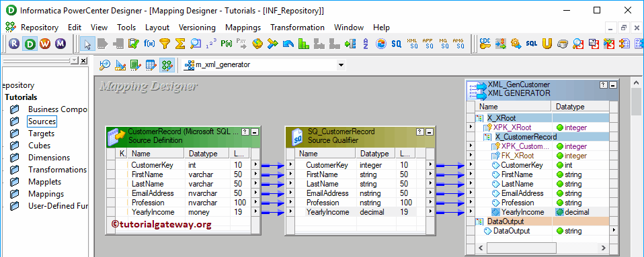This screenshot has height=257, width=644.
Task: Click the AMG SQ toolbar icon
Action: tap(458, 44)
